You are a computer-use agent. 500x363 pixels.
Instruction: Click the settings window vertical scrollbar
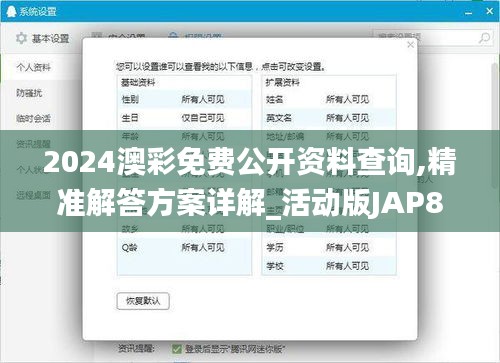(x=495, y=127)
